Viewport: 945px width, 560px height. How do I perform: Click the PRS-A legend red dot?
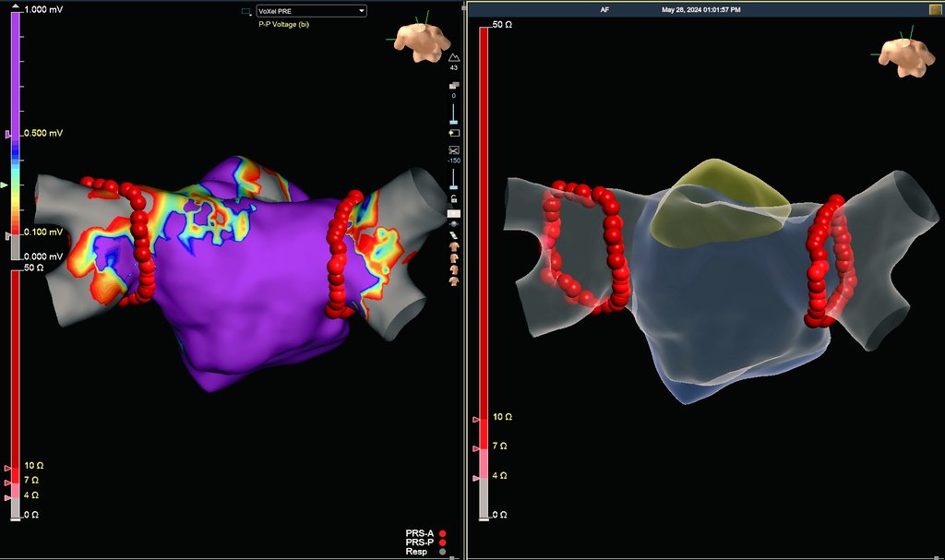(442, 533)
